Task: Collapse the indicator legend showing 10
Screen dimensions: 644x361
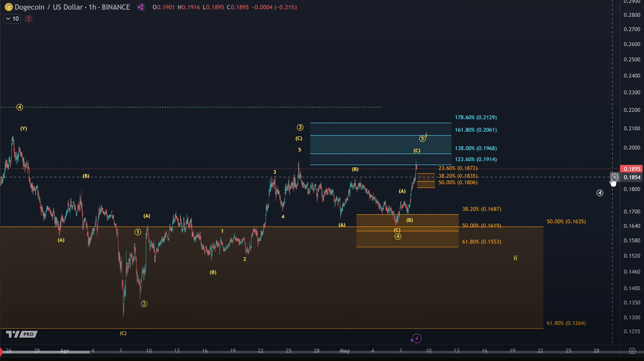Action: pyautogui.click(x=12, y=19)
